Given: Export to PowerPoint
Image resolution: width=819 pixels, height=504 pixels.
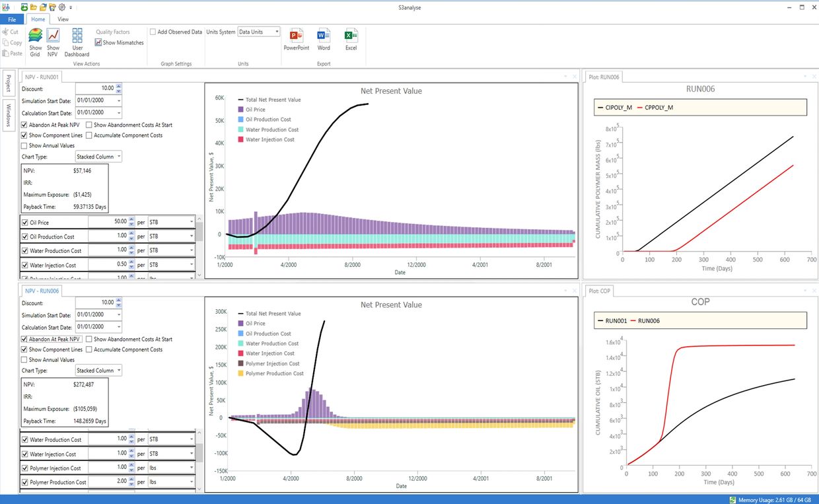Looking at the screenshot, I should (296, 36).
